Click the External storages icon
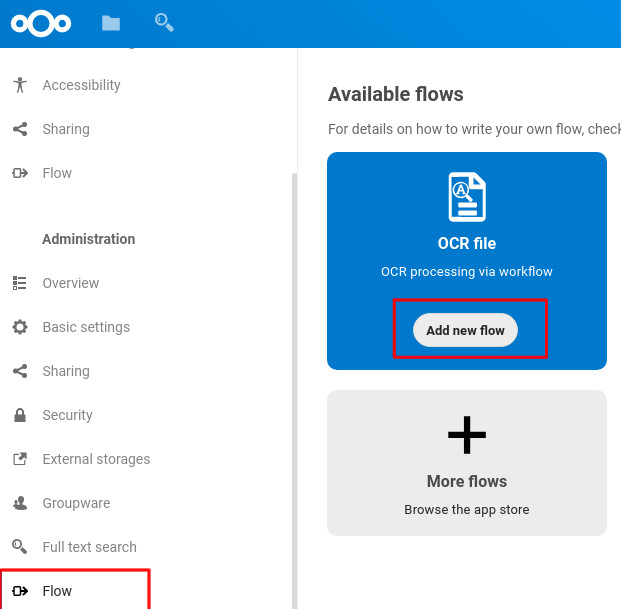Viewport: 621px width, 609px height. click(x=20, y=459)
